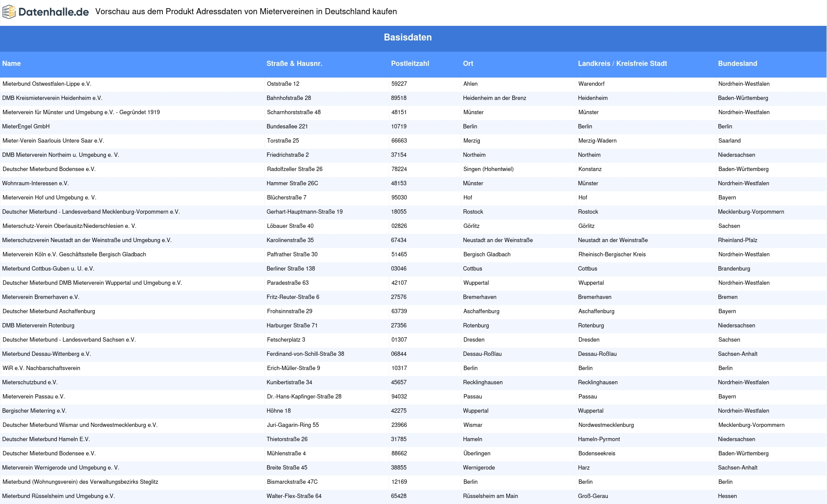Select Mieterverein Wernigerode und Umgebung cell
827x504 pixels.
[61, 468]
